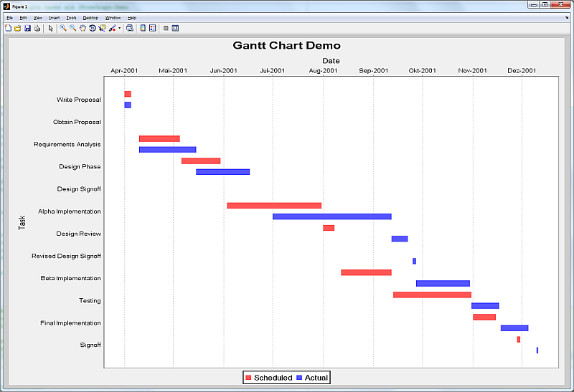Image resolution: width=574 pixels, height=392 pixels.
Task: Click the Show Plot Tools button
Action: click(x=175, y=28)
